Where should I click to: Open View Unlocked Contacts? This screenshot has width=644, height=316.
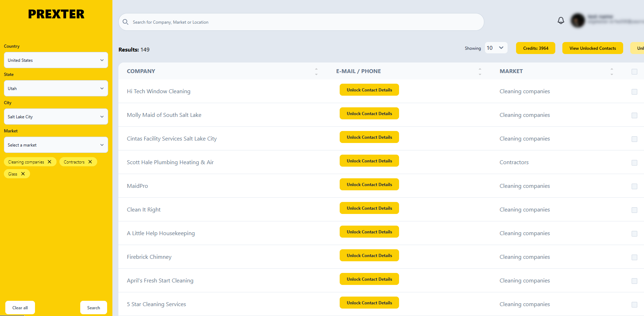[x=593, y=48]
